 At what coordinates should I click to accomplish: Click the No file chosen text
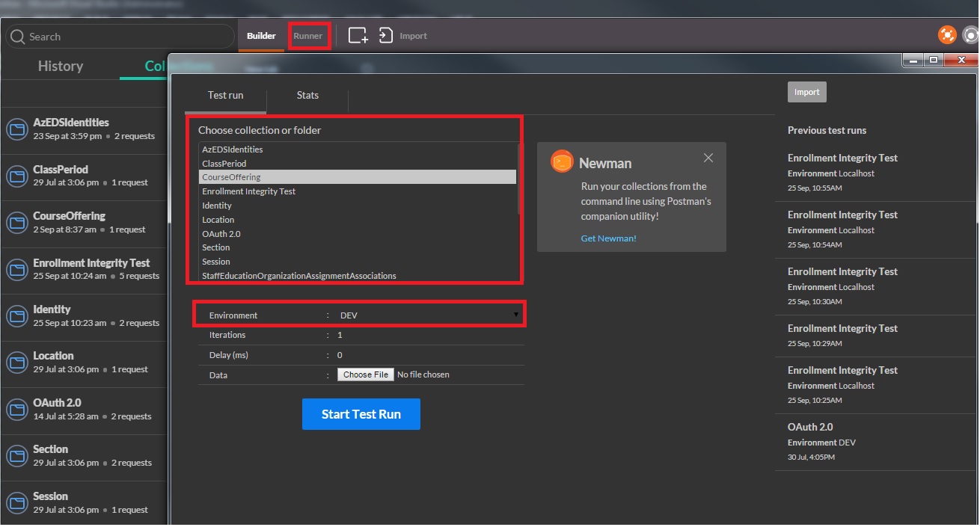[423, 375]
